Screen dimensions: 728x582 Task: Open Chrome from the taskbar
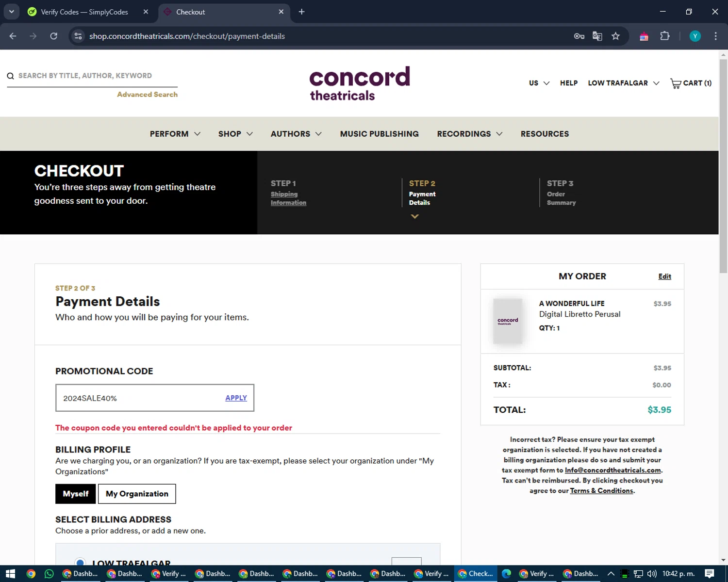point(31,574)
